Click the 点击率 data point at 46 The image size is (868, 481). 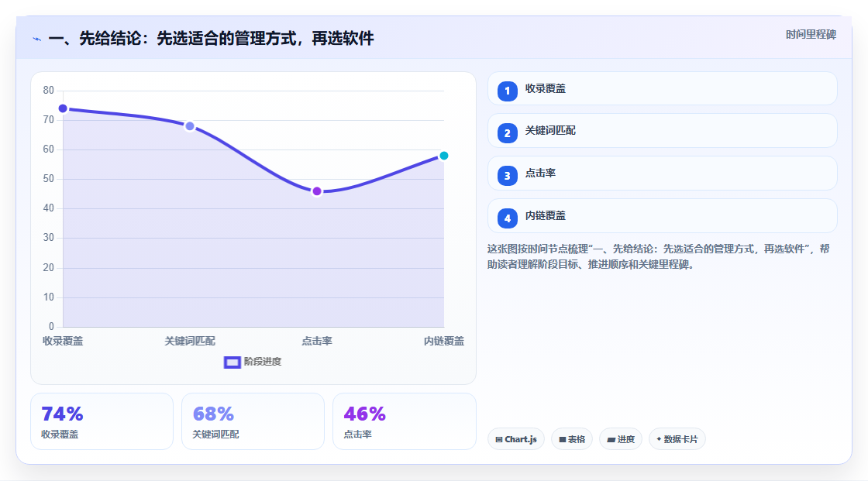317,191
